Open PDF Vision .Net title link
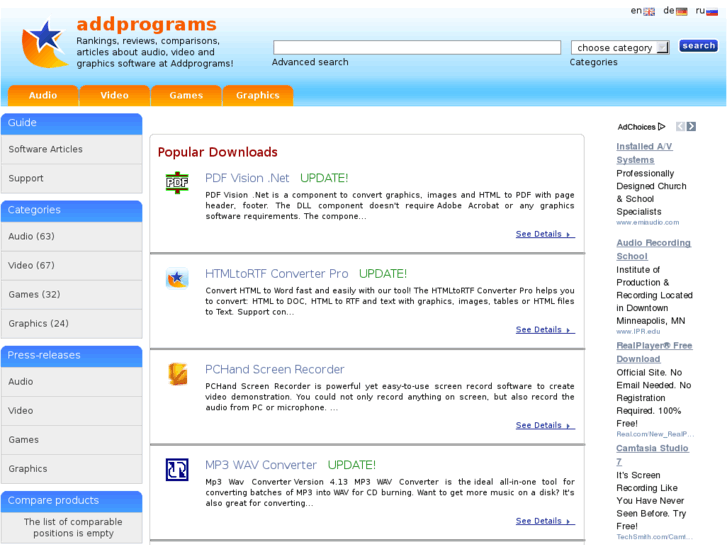727x545 pixels. (247, 178)
